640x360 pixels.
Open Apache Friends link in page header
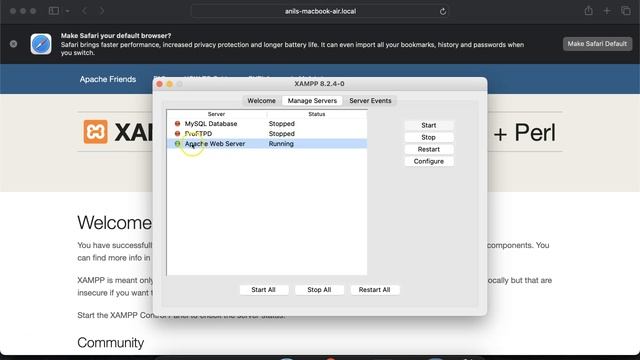(108, 79)
